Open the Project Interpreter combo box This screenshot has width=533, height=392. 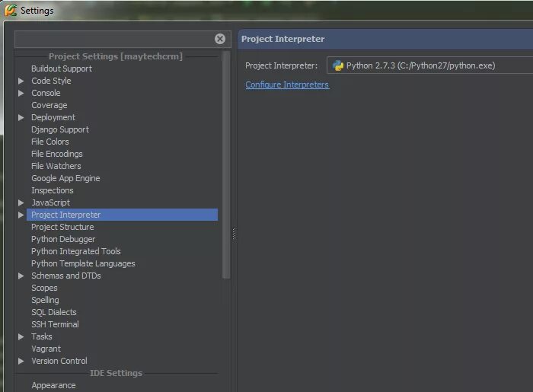429,65
